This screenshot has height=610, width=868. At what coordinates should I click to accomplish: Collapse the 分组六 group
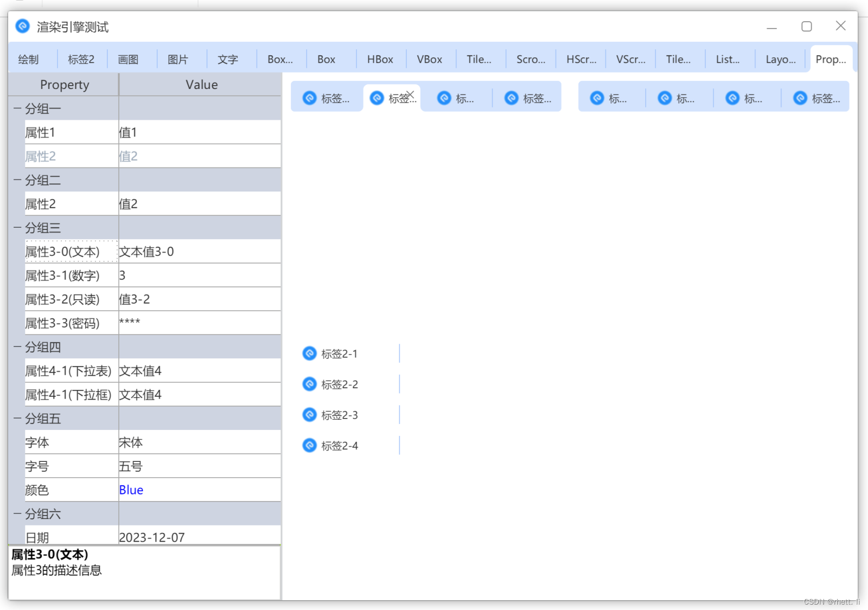click(17, 514)
